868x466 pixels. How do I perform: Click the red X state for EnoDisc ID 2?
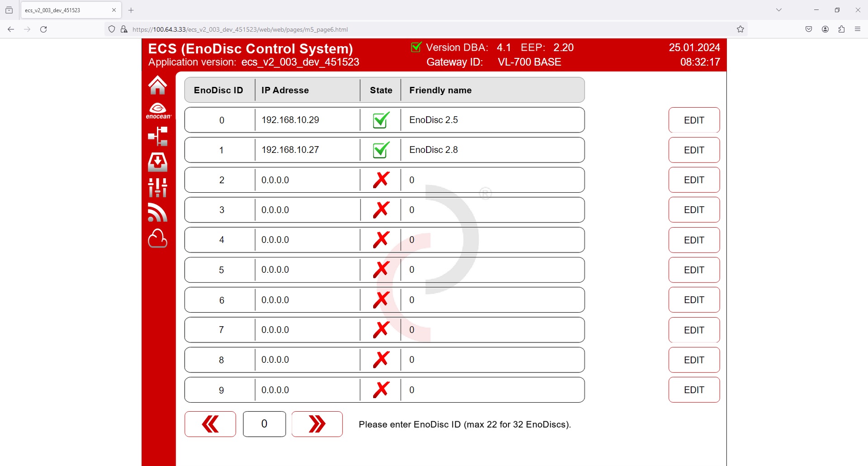click(x=381, y=180)
